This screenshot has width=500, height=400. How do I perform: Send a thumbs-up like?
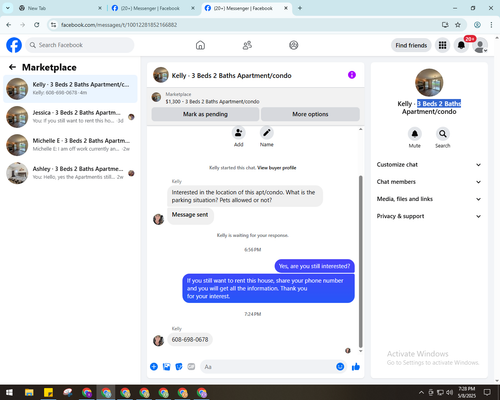tap(356, 367)
